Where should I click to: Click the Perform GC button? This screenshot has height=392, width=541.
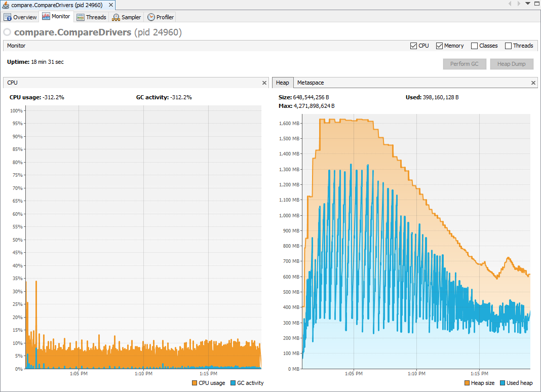tap(465, 64)
